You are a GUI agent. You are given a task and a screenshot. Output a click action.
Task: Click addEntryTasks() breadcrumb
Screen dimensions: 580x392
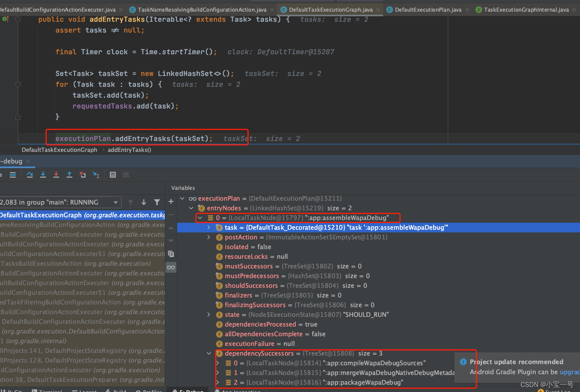(x=129, y=150)
